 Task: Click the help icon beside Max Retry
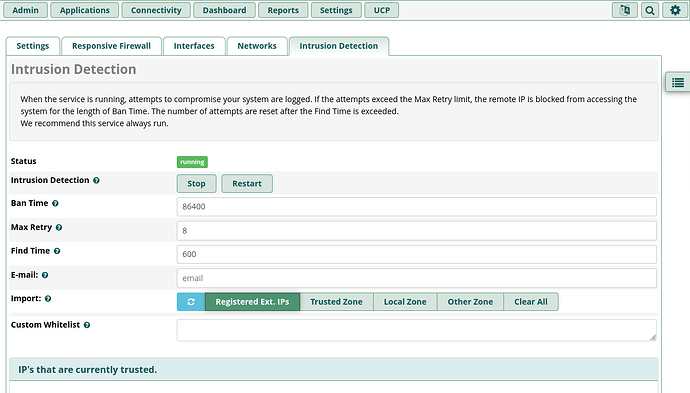(59, 228)
